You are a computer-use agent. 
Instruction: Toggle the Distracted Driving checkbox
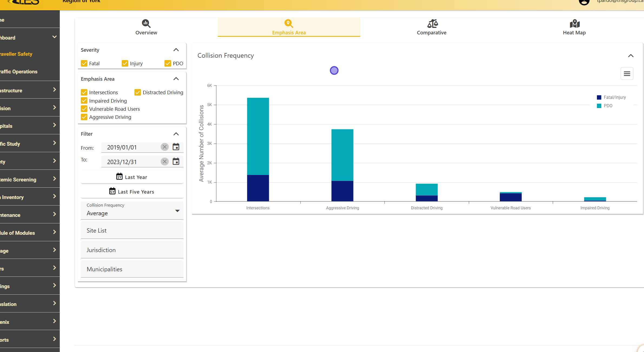tap(138, 92)
